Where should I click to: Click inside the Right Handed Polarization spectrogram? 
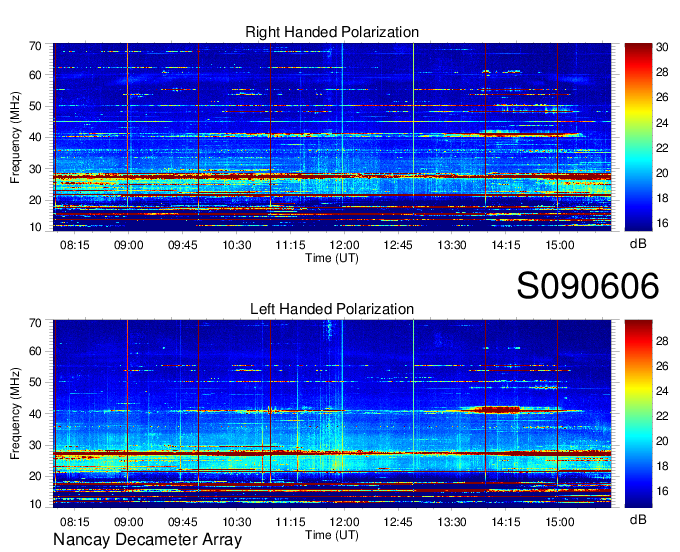332,137
